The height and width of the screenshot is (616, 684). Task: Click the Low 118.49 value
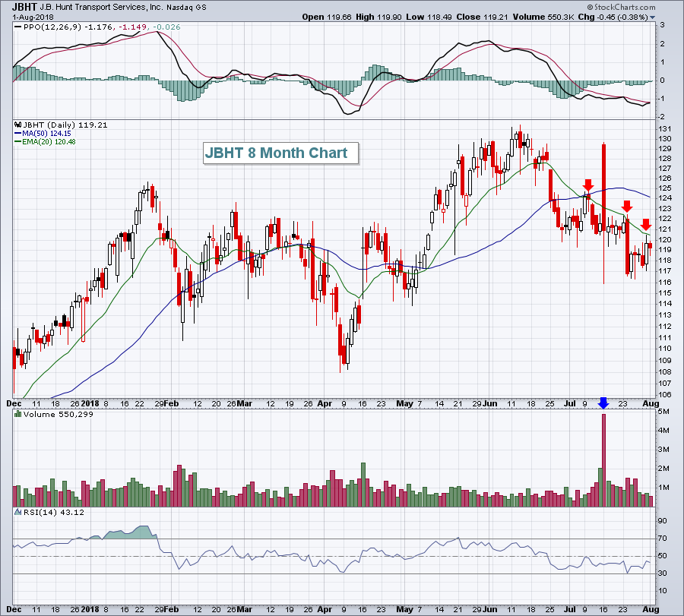pyautogui.click(x=429, y=17)
